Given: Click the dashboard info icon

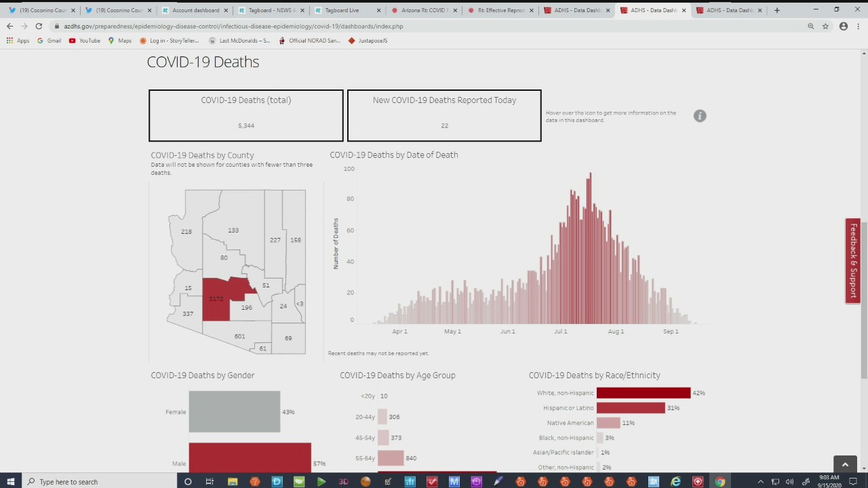Looking at the screenshot, I should click(x=700, y=116).
